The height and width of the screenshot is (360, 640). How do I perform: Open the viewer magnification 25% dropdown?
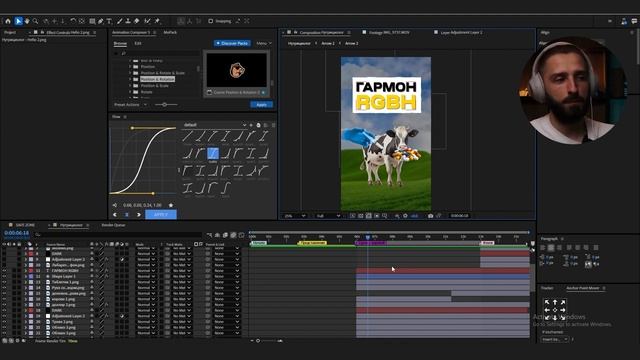295,216
